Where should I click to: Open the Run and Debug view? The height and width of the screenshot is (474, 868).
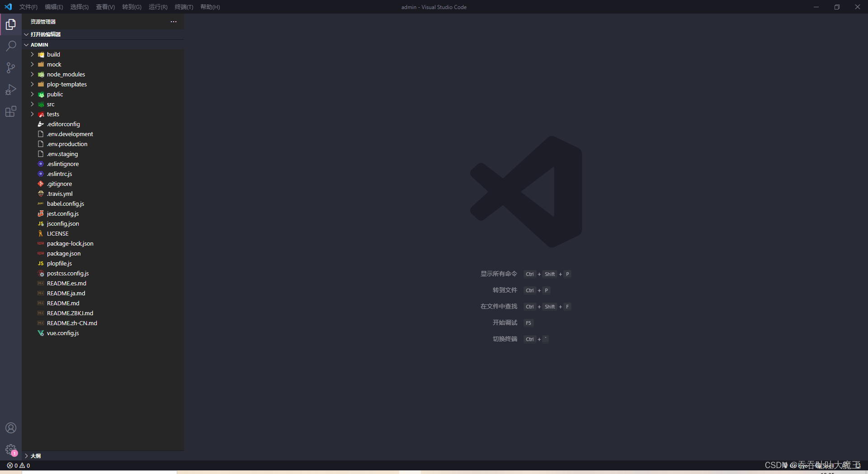[11, 90]
